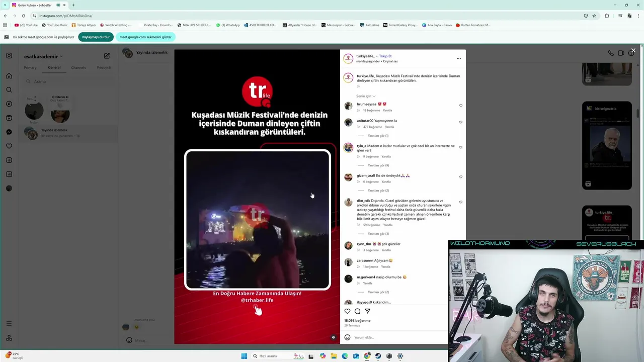644x362 pixels.
Task: Reply to anltutar00 with Yanıtla
Action: pos(389,127)
